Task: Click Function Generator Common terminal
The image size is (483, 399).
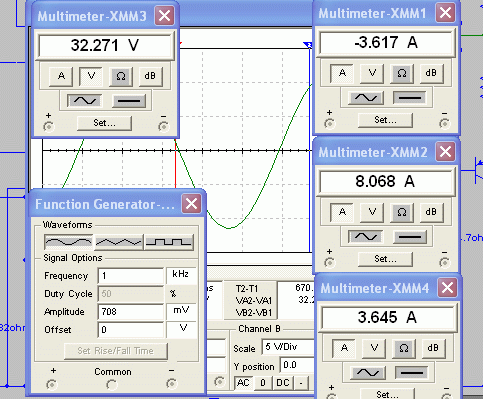Action: pos(112,385)
